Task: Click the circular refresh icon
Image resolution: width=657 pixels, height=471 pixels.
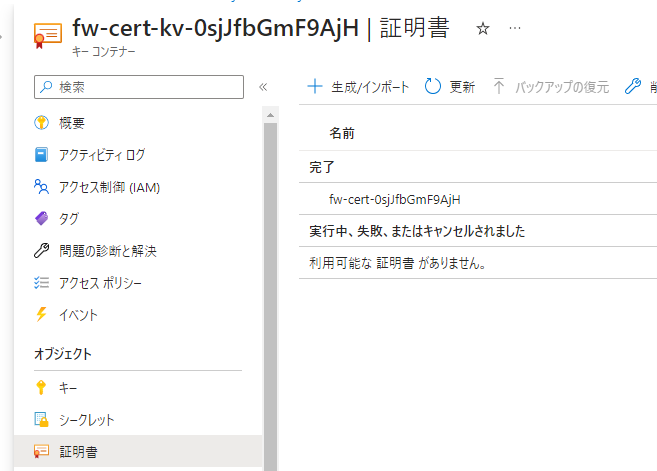Action: pyautogui.click(x=432, y=86)
